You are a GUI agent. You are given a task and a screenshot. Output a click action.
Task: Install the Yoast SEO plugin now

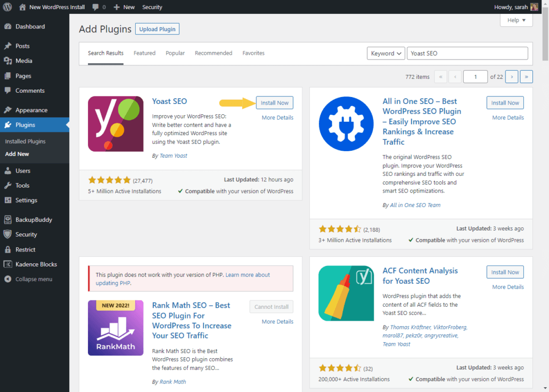(x=274, y=103)
